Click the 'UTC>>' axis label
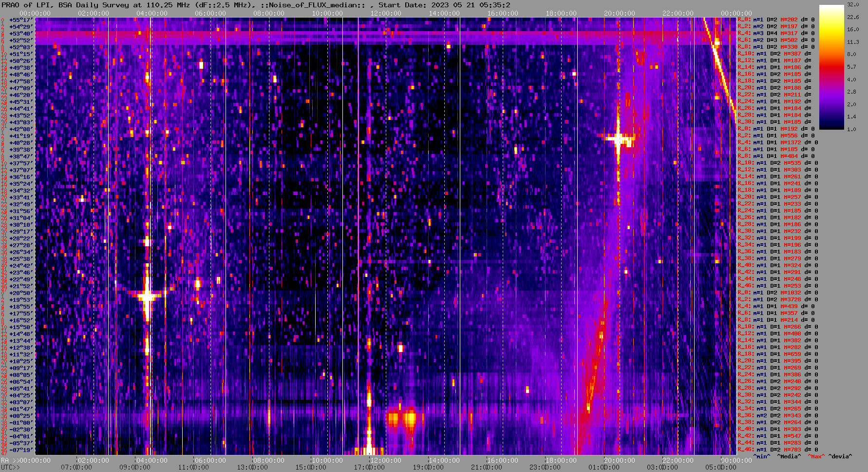The width and height of the screenshot is (868, 472). pyautogui.click(x=11, y=467)
